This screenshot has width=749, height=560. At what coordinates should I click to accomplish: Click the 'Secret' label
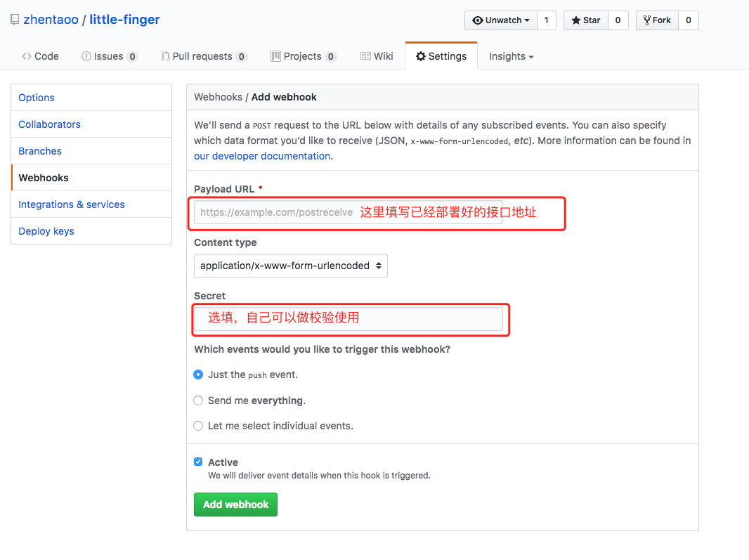pyautogui.click(x=209, y=296)
